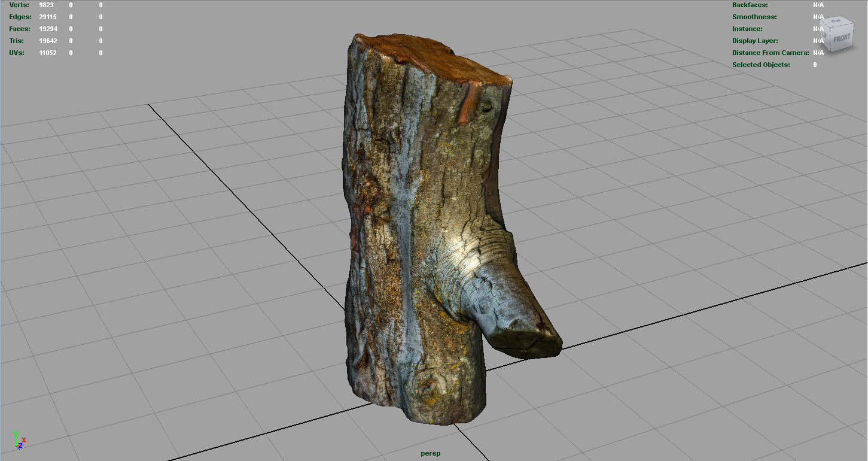Click the Edges: heads-up label
868x461 pixels.
coord(20,17)
